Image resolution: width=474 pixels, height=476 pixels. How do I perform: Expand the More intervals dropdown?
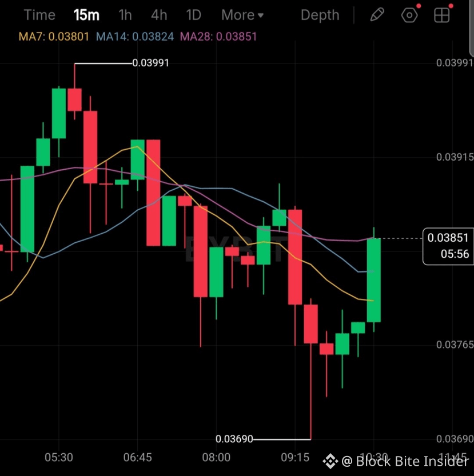click(242, 15)
